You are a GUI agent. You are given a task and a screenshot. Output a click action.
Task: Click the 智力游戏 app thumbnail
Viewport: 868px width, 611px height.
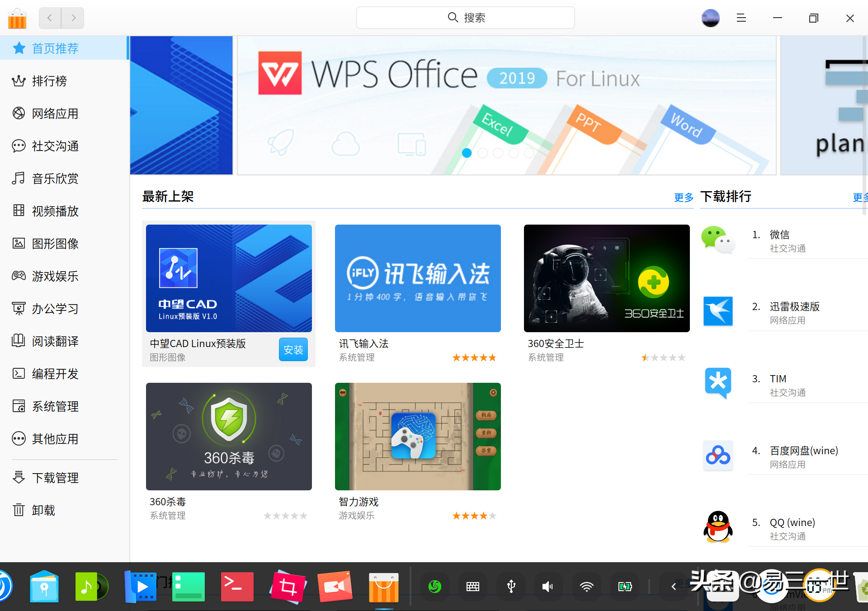click(x=417, y=436)
